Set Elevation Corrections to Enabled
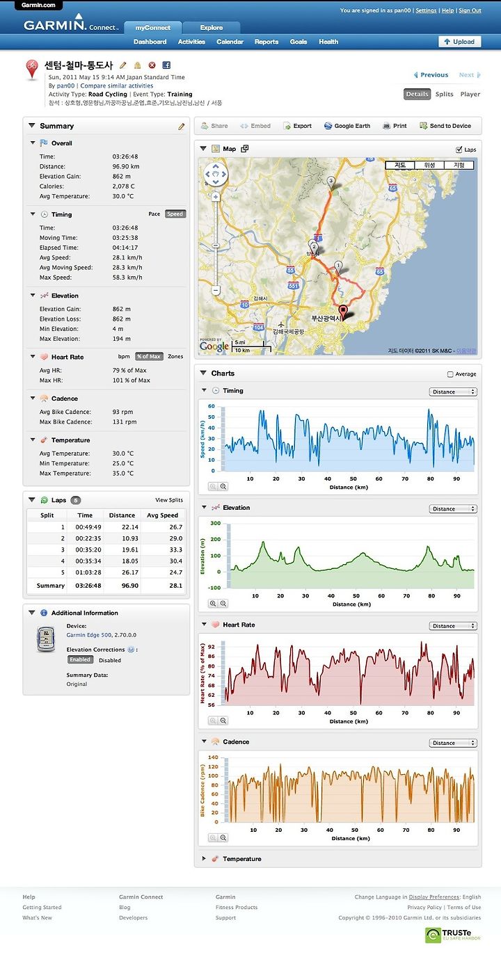This screenshot has width=501, height=980. click(80, 659)
